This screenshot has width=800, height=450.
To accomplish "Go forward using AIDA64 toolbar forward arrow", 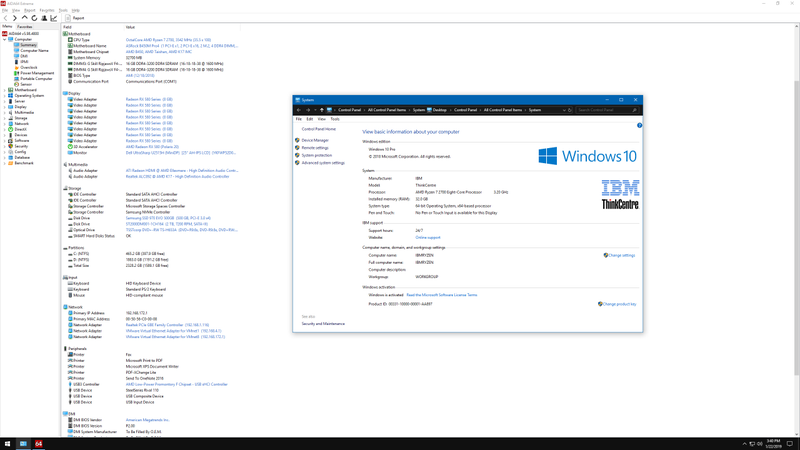I will pyautogui.click(x=15, y=18).
